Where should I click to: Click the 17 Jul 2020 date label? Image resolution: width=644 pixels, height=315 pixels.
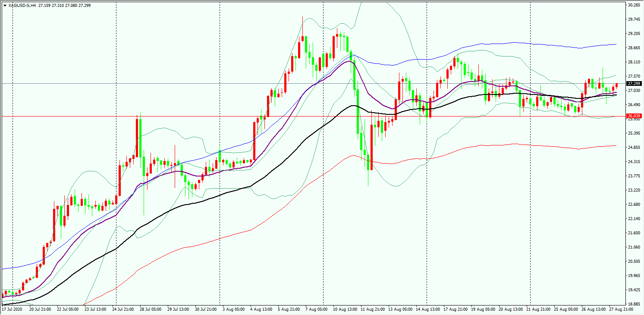click(12, 309)
